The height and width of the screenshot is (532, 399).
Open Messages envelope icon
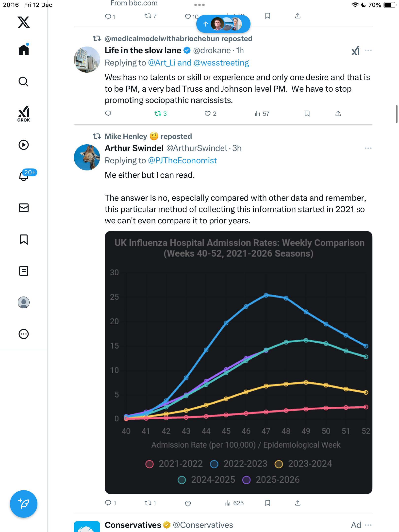point(24,208)
